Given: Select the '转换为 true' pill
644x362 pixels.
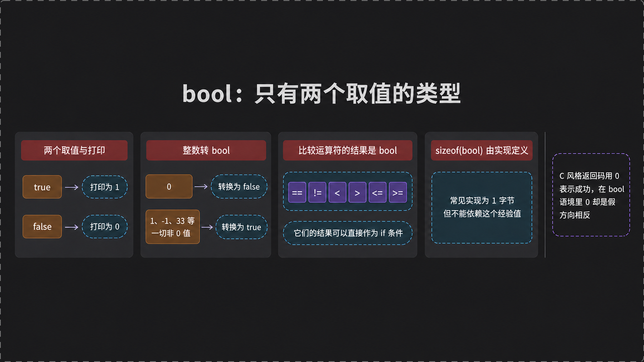Looking at the screenshot, I should tap(241, 227).
